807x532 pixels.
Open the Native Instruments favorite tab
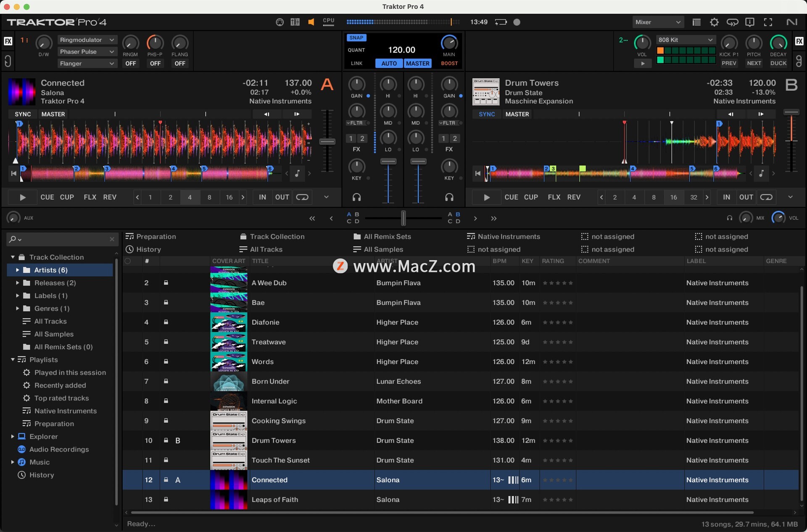point(504,237)
